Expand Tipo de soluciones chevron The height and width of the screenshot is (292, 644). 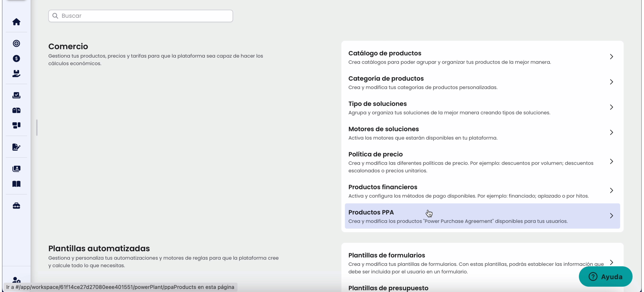(x=611, y=107)
